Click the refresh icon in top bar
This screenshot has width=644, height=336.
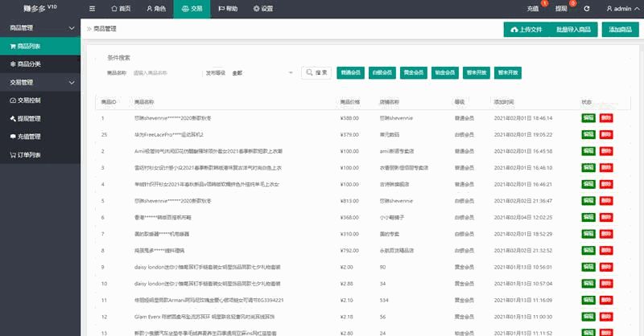point(587,9)
